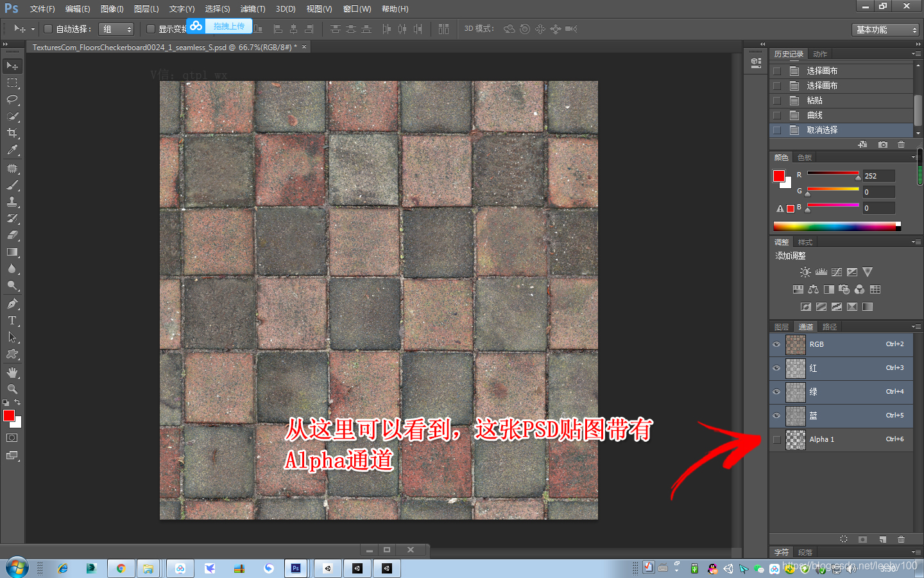This screenshot has width=924, height=578.
Task: Select the Rectangular Marquee tool
Action: [12, 83]
